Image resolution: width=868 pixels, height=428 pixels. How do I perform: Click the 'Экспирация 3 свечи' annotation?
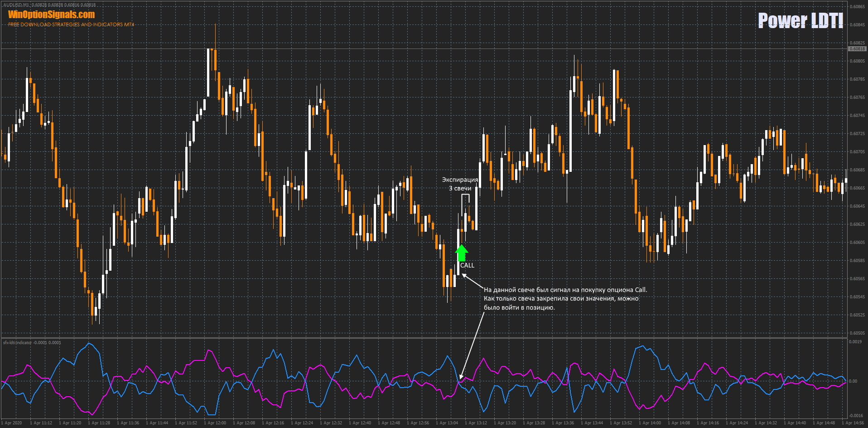tap(460, 184)
